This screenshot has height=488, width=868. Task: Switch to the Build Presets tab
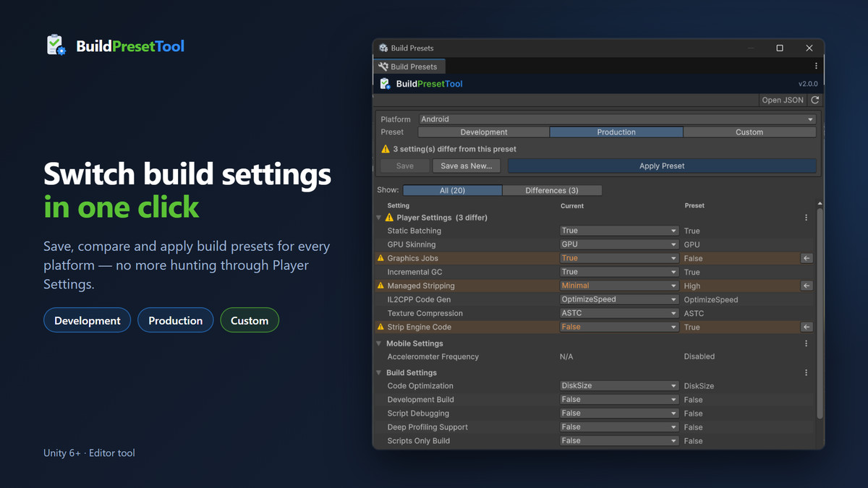pos(409,67)
